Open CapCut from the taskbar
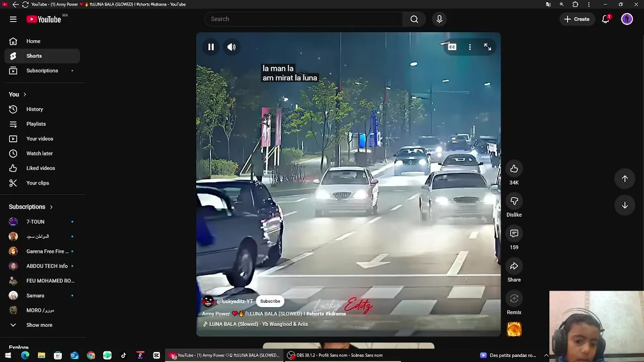This screenshot has width=644, height=362. (156, 355)
